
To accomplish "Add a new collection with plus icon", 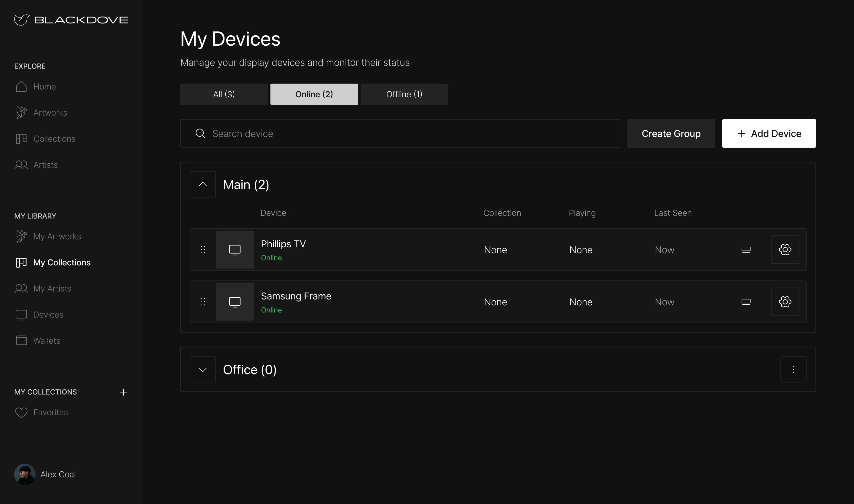I will 123,392.
